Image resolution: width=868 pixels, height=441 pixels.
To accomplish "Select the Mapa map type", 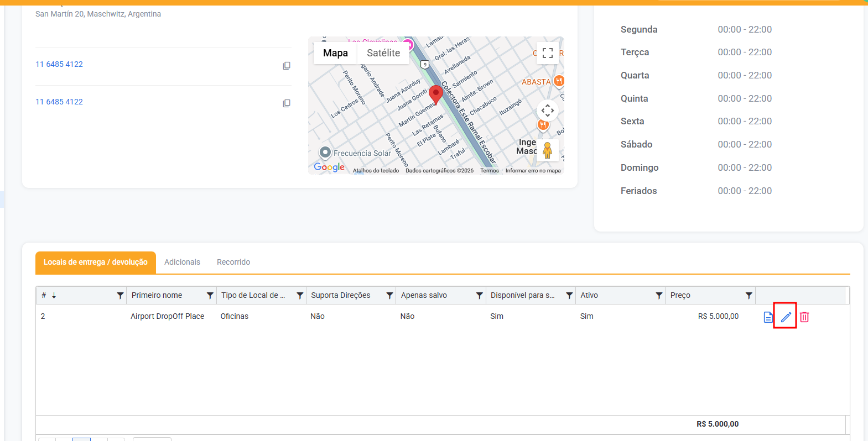I will [x=335, y=53].
